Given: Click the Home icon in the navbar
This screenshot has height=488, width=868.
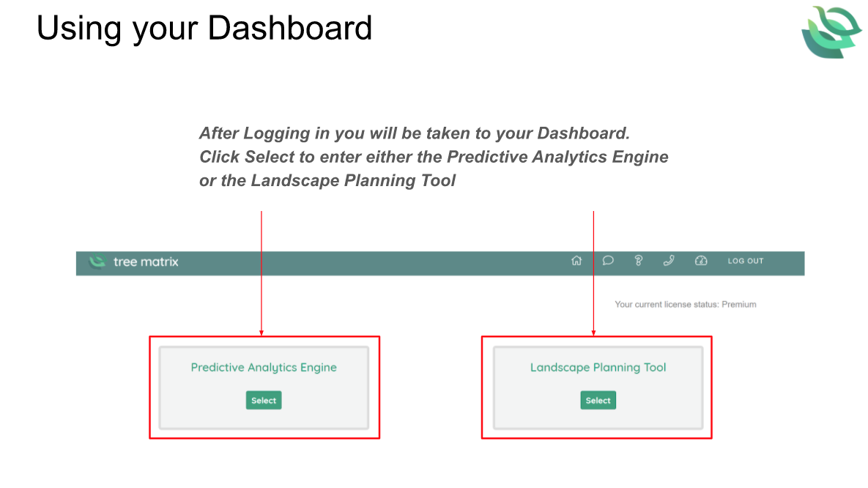Looking at the screenshot, I should (576, 261).
